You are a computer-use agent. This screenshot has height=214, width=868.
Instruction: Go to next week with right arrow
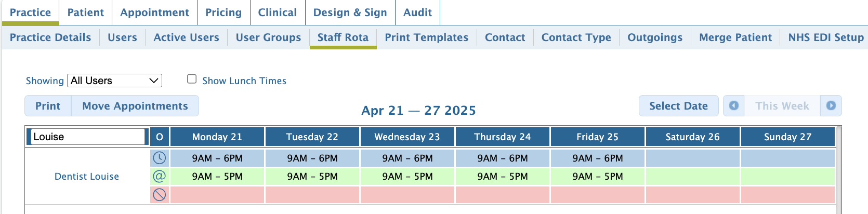click(831, 106)
